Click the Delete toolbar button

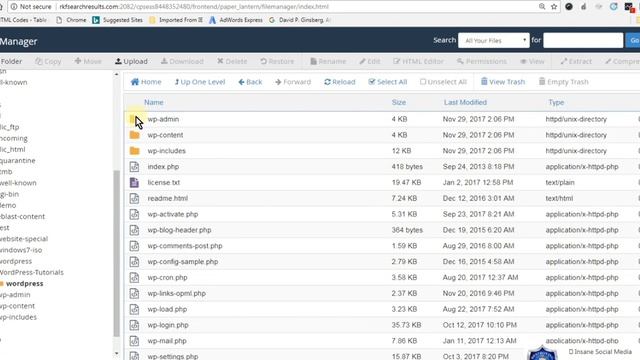(232, 61)
